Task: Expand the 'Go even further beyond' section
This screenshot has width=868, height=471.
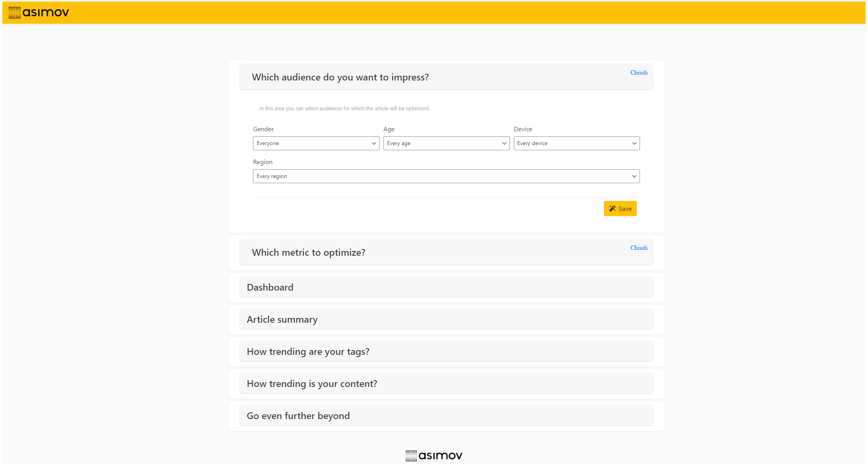Action: click(x=446, y=415)
